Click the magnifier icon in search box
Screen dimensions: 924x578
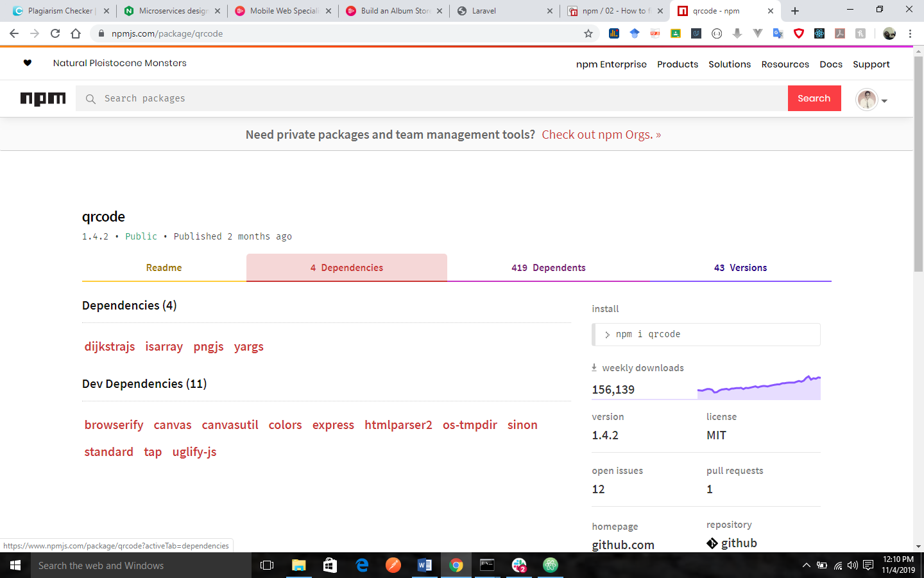tap(90, 99)
